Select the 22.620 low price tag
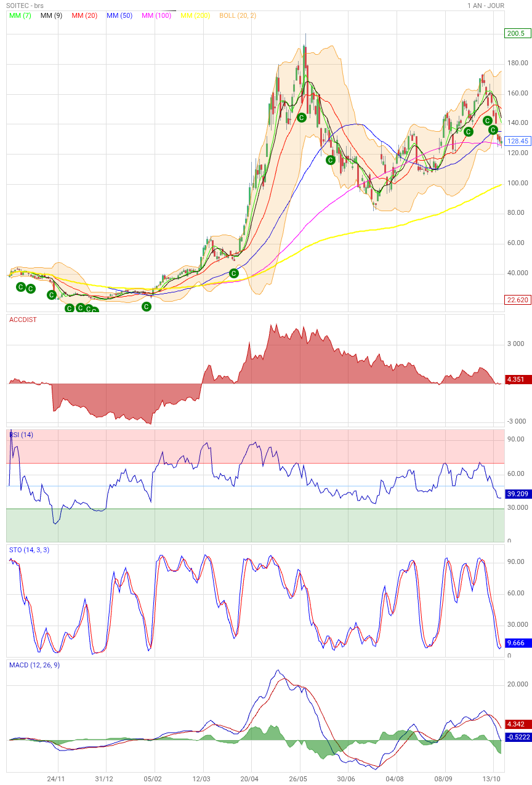 click(x=517, y=300)
